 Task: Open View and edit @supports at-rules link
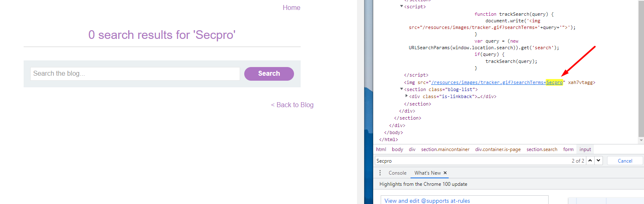point(427,201)
